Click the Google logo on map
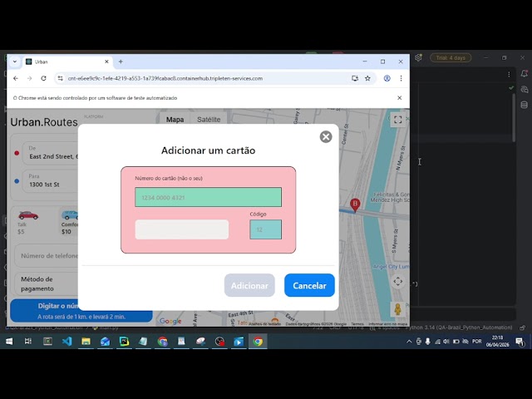Viewport: 532px width, 399px height. coord(170,321)
